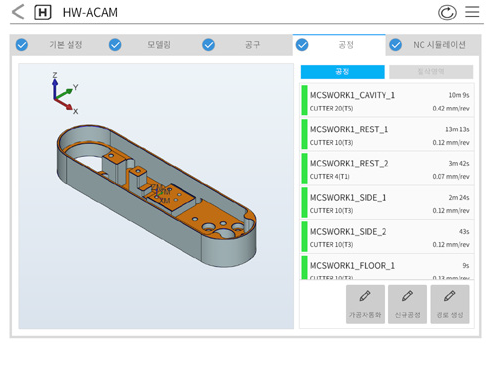Select the MCSWORK1_CAVITY_1 operation
The image size is (495, 365).
point(387,100)
